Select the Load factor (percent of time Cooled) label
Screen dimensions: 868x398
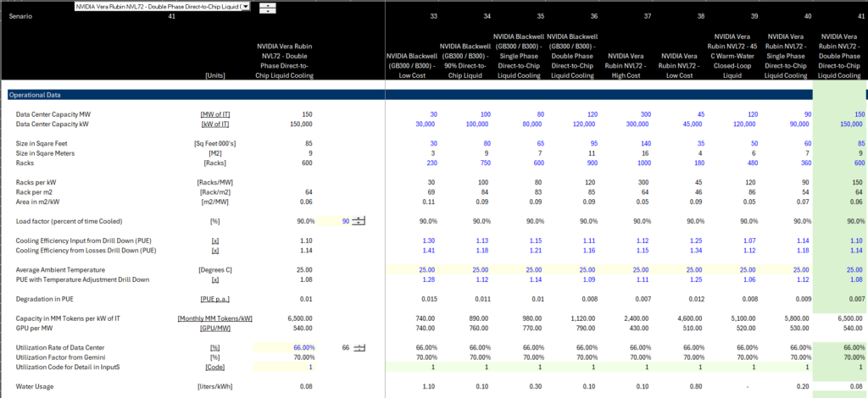(x=69, y=221)
